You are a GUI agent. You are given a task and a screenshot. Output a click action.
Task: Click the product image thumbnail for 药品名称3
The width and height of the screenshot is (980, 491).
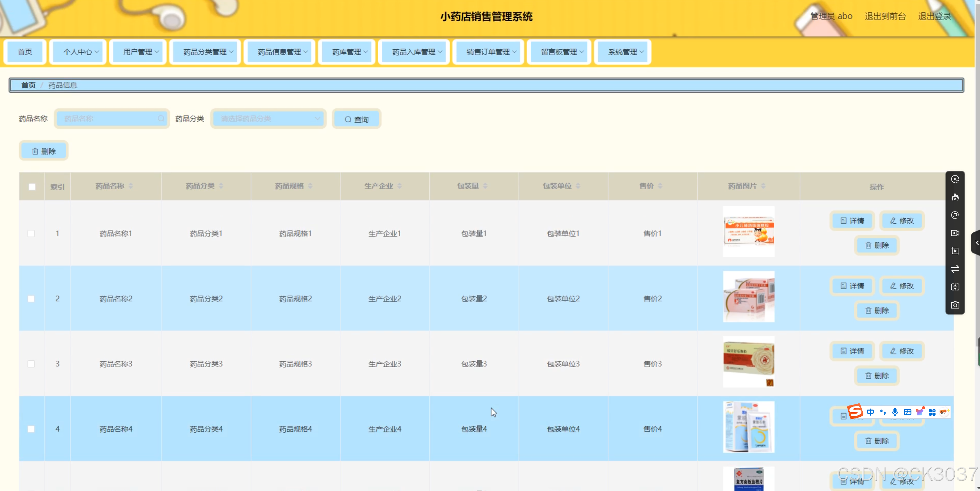(748, 362)
